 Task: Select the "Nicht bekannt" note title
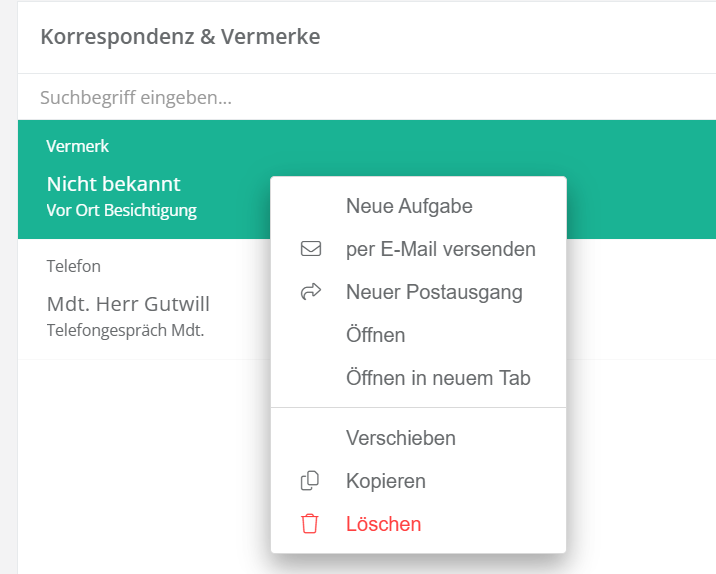(x=113, y=184)
